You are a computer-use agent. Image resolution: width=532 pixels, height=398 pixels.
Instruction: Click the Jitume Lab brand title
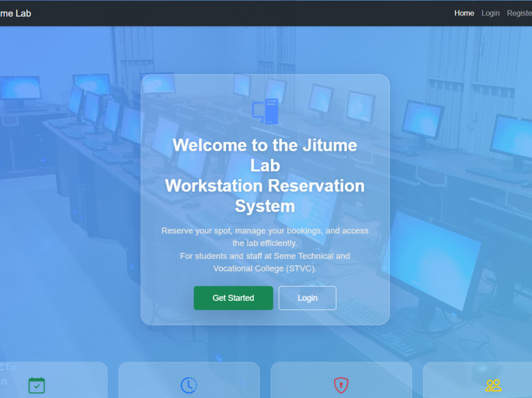15,13
